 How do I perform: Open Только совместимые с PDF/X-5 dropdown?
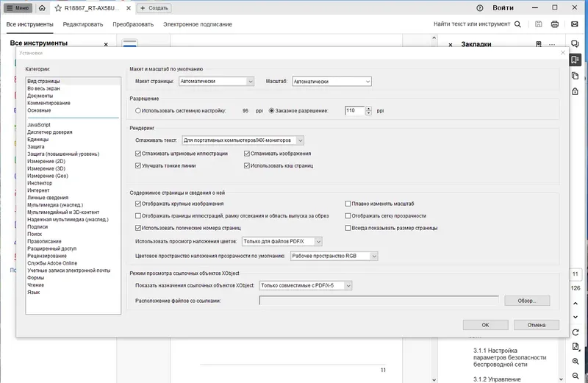click(306, 285)
